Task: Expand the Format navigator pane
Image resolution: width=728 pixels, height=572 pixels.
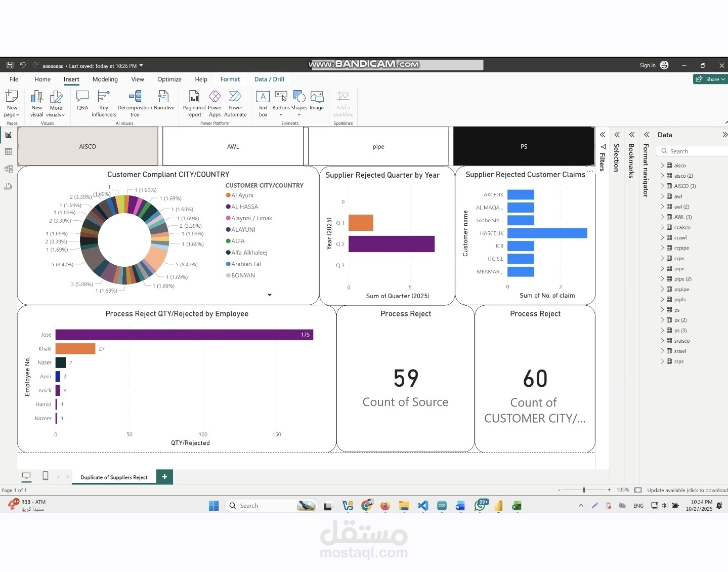Action: pos(647,135)
